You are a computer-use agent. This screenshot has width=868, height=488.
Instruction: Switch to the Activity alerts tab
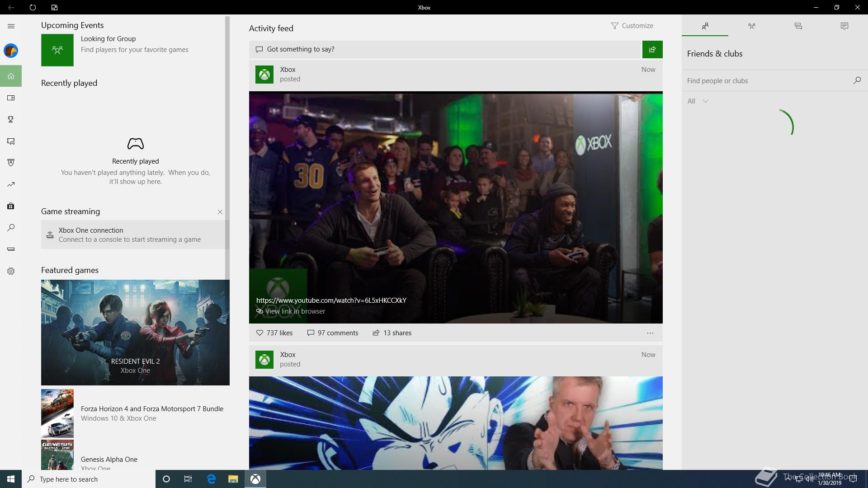coord(844,26)
